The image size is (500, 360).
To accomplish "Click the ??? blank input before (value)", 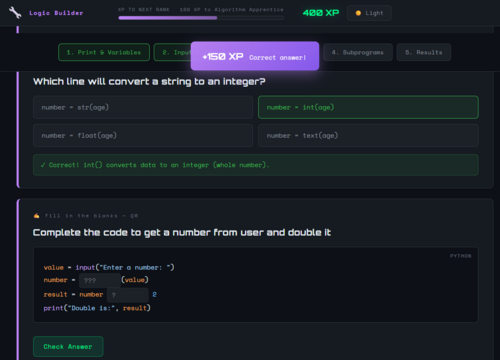I will click(100, 280).
